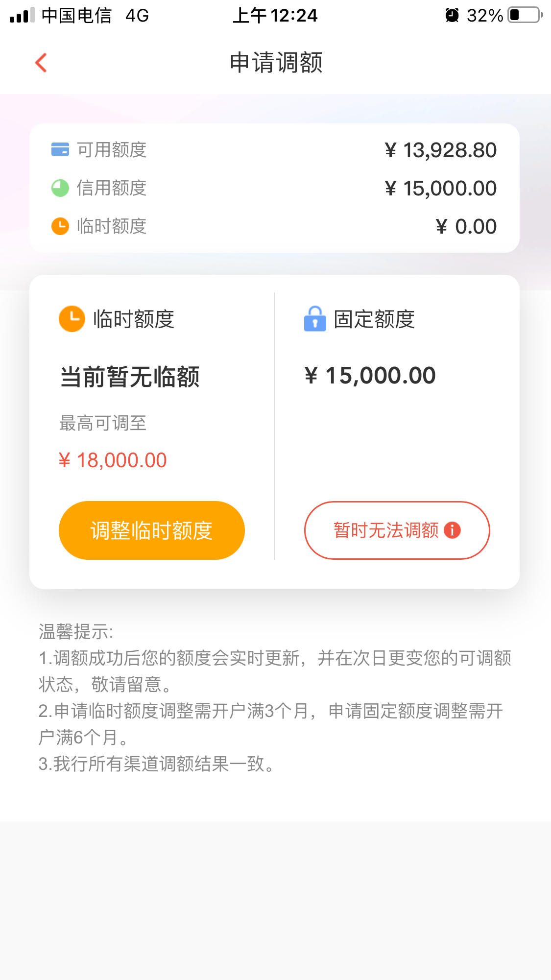Click the 信用额度 amount ¥ 15,000.00
The image size is (551, 980).
click(440, 188)
